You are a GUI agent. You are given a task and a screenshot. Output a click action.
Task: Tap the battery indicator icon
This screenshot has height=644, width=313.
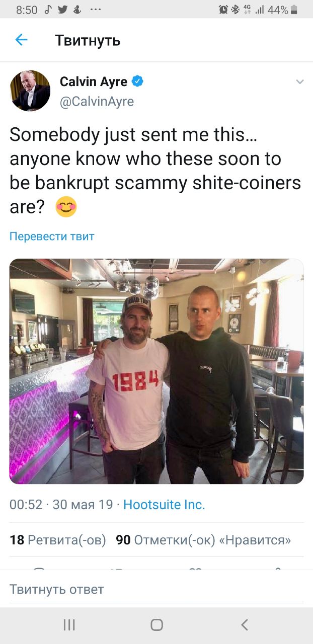(294, 10)
